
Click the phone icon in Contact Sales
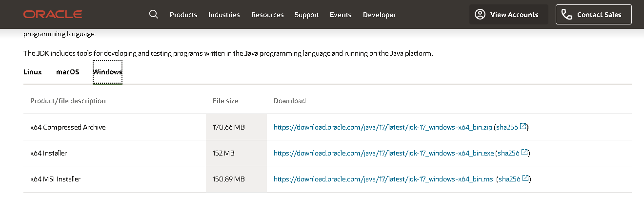point(566,14)
